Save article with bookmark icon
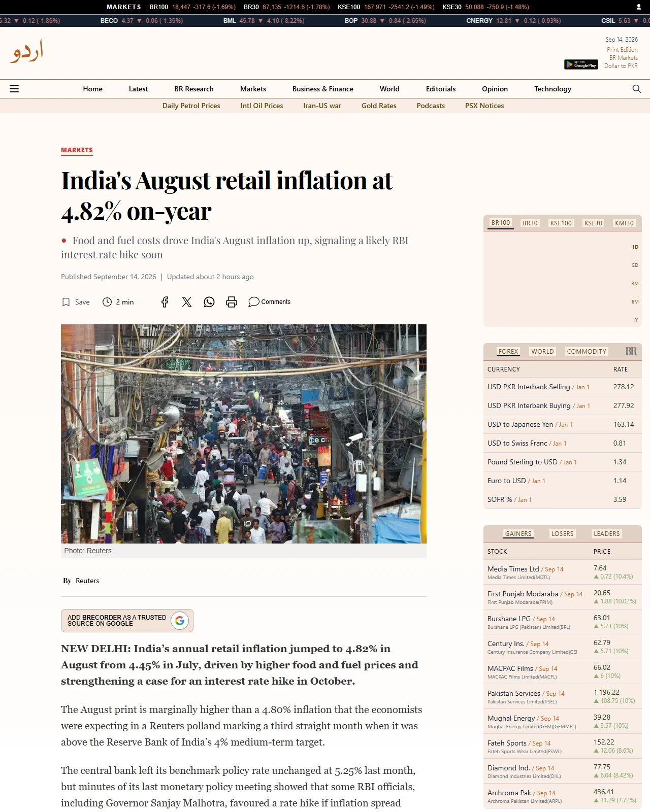The image size is (650, 812). point(66,302)
